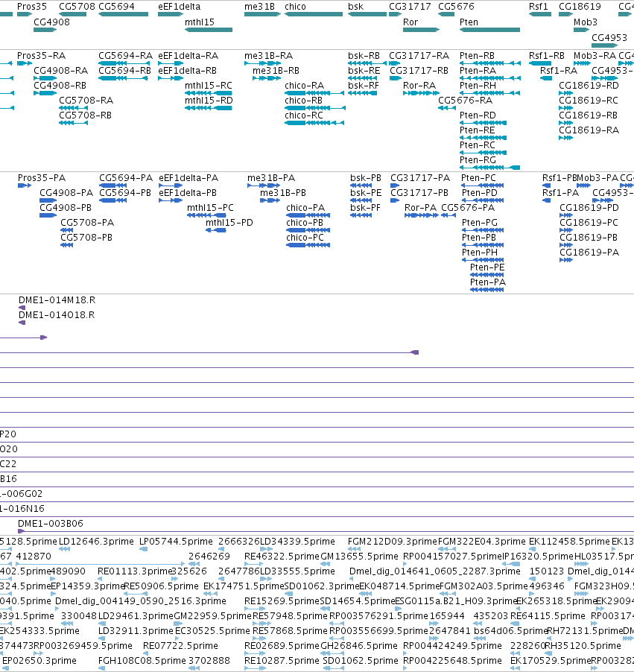Screen dimensions: 634x672
Task: Click the mthl15 gene bar glyph
Action: point(209,30)
